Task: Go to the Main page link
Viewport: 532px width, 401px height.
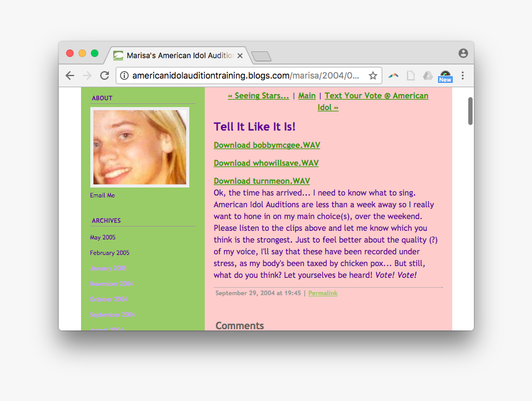Action: point(307,96)
